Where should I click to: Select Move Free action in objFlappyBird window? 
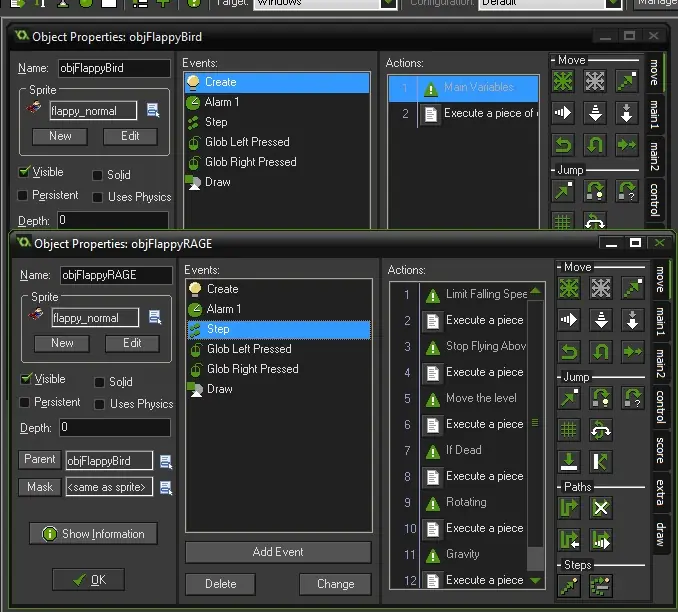point(595,81)
